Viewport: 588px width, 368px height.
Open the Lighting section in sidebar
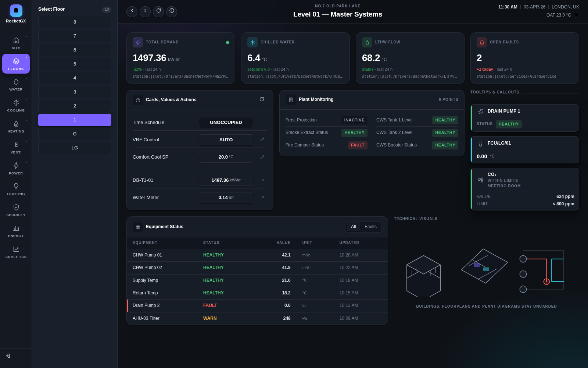16,189
